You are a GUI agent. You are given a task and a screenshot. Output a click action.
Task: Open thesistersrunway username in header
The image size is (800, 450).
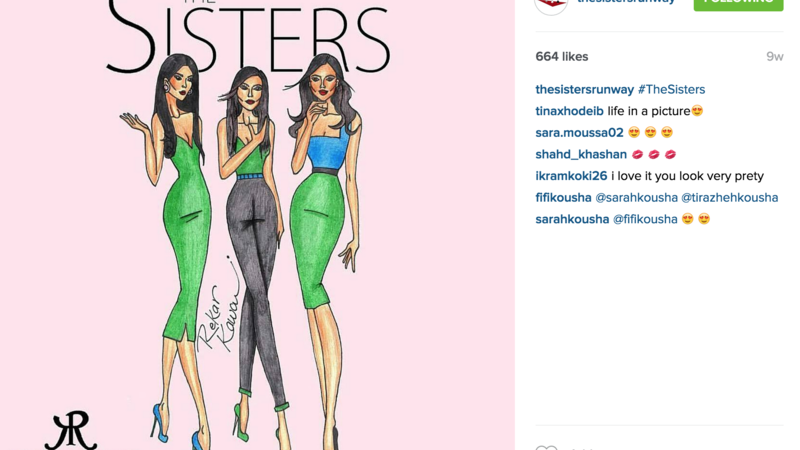pyautogui.click(x=626, y=2)
